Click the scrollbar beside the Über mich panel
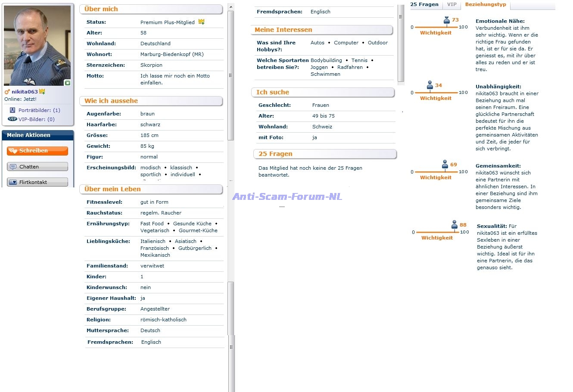 pyautogui.click(x=230, y=75)
